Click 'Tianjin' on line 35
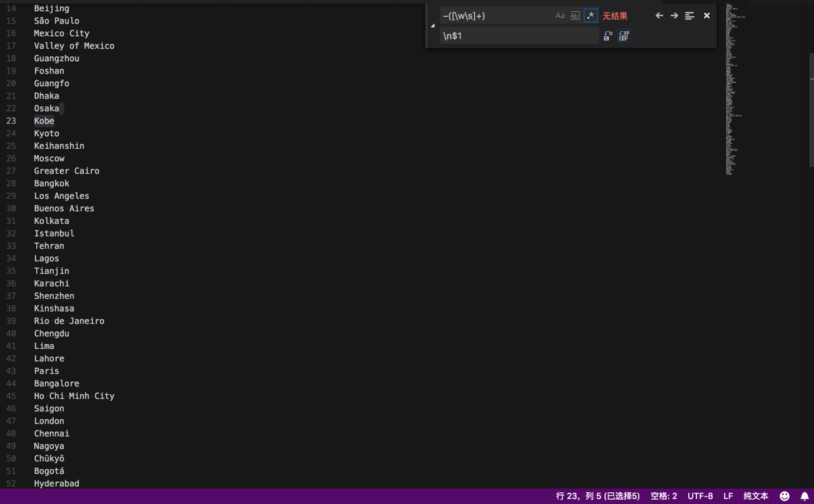This screenshot has width=814, height=504. point(51,271)
